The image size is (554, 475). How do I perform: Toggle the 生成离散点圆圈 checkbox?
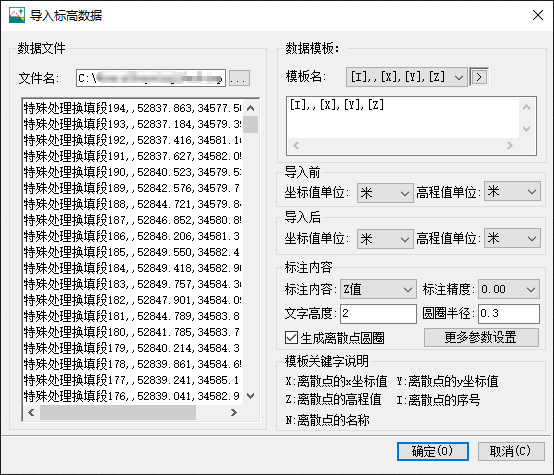[291, 338]
